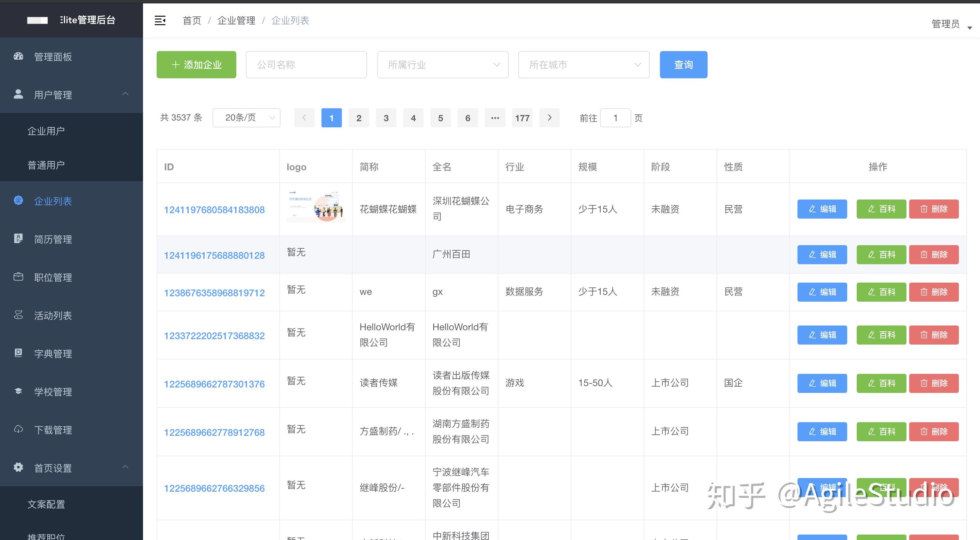Open enterprise ID 1241196175688880128
The image size is (980, 540).
pos(214,255)
